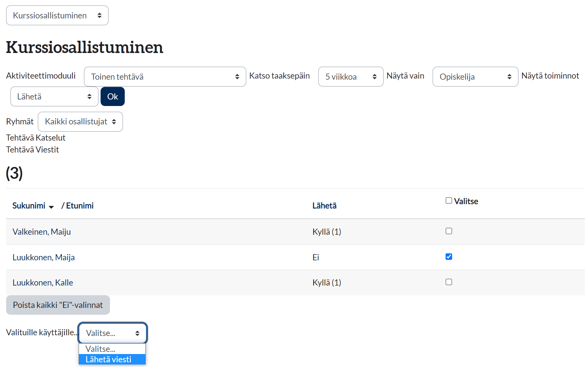Screen dimensions: 588x367
Task: Click the 'Valitse...' selected users dropdown
Action: (112, 333)
